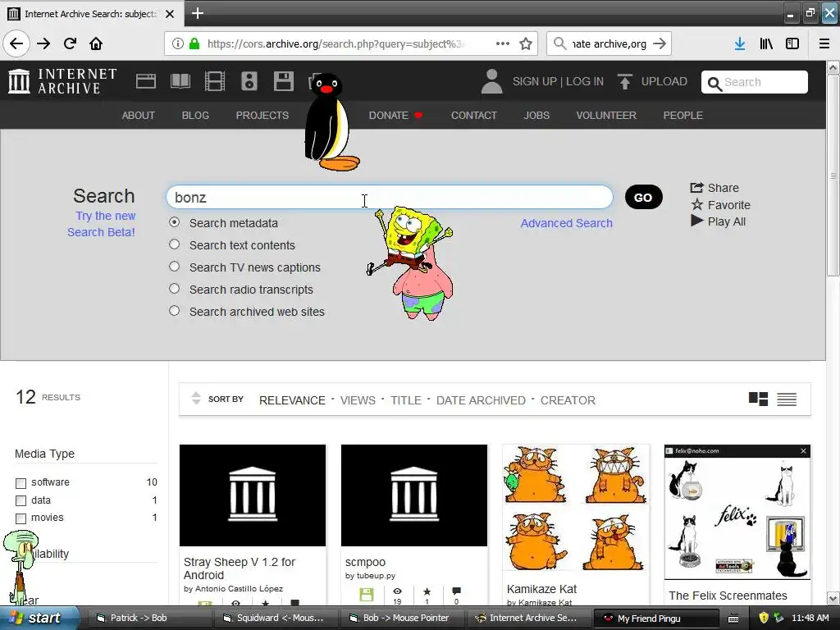Screen dimensions: 840x630
Task: Select Search TV news captions option
Action: tap(174, 267)
